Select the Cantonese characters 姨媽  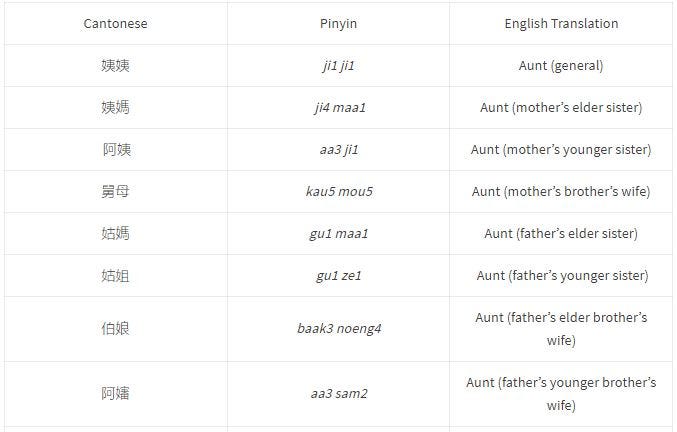pyautogui.click(x=116, y=108)
